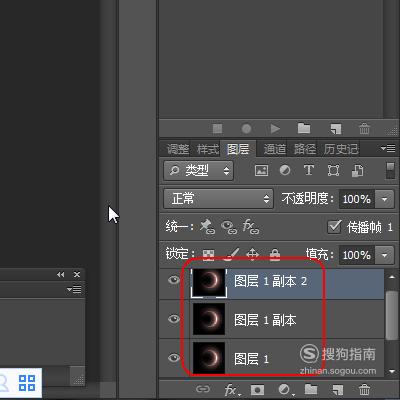
Task: Click the delete layer trash icon
Action: click(x=364, y=389)
